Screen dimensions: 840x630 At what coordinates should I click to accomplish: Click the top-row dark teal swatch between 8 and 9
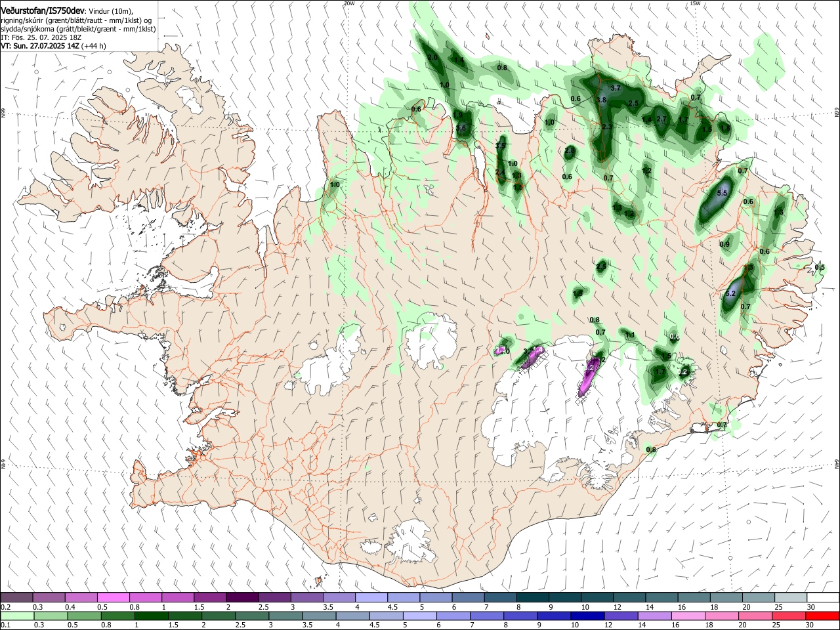(533, 598)
